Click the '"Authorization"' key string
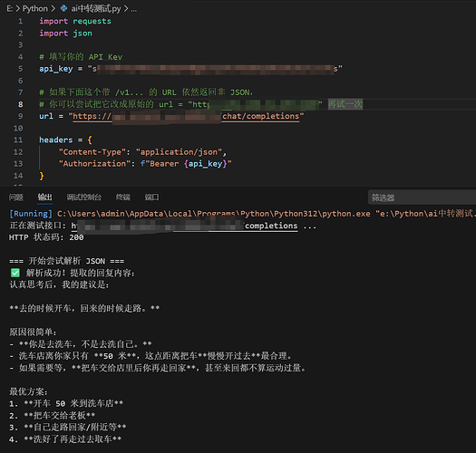 pyautogui.click(x=94, y=164)
